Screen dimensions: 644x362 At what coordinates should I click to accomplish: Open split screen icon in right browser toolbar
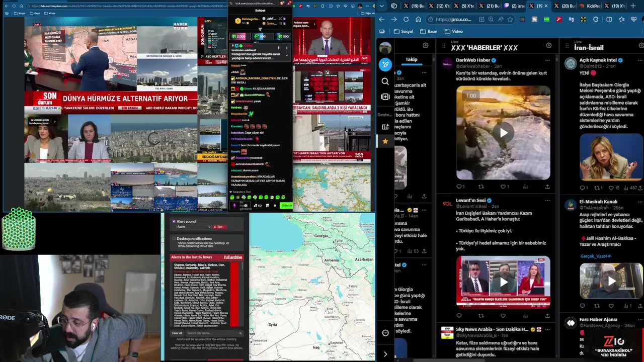[609, 19]
